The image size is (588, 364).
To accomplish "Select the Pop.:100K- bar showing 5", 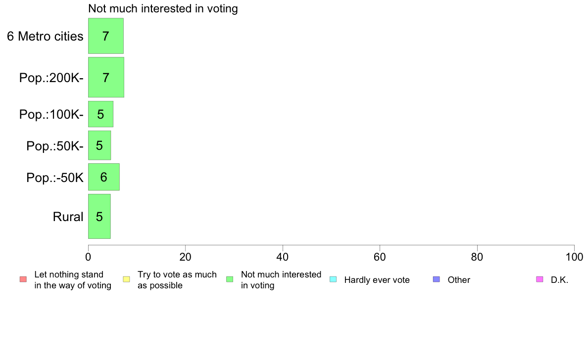I will (100, 114).
